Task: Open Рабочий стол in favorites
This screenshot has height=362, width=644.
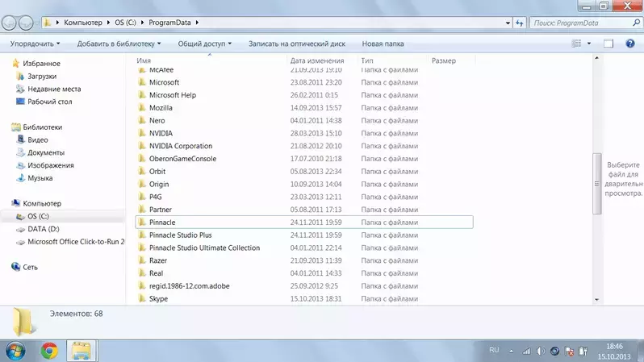Action: coord(50,102)
